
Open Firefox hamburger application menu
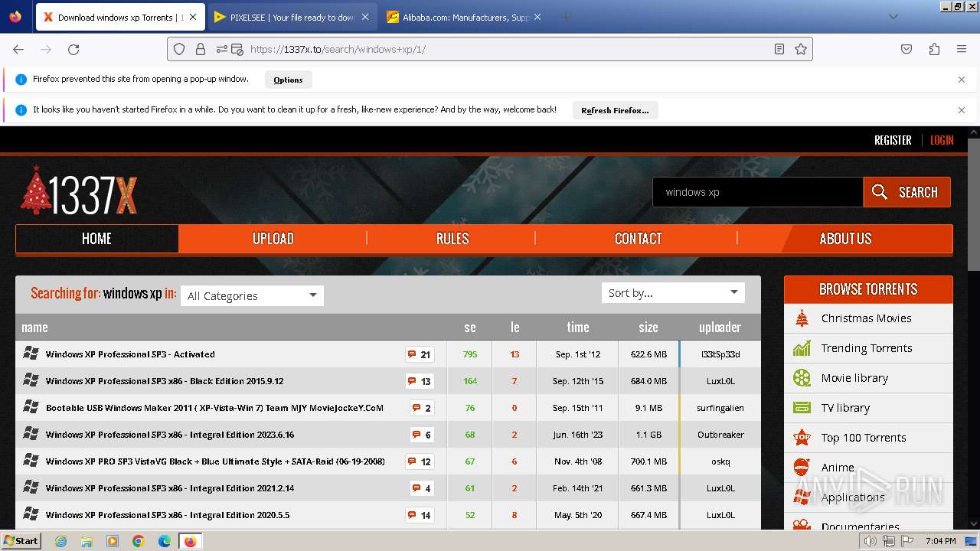click(x=962, y=49)
